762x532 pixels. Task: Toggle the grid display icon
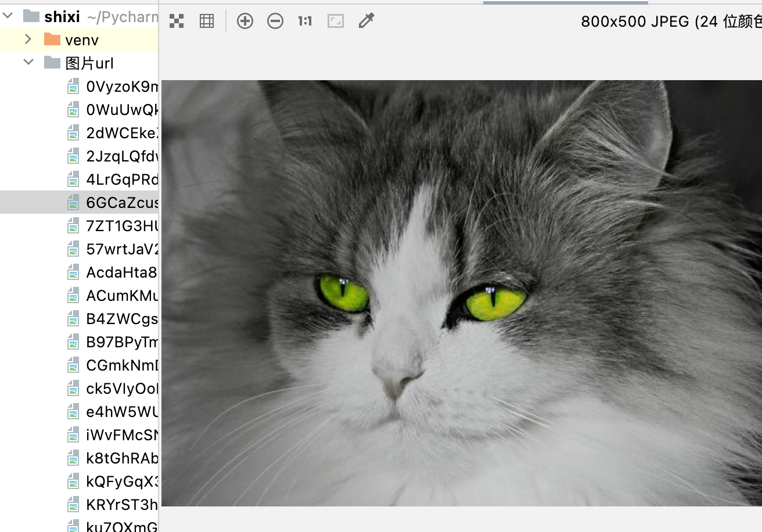pyautogui.click(x=207, y=21)
